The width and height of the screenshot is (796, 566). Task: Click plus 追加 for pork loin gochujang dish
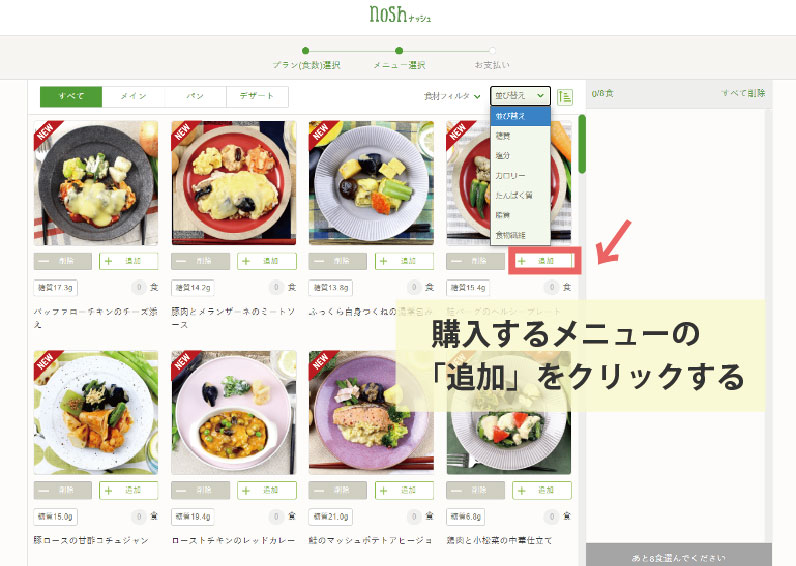click(x=128, y=490)
